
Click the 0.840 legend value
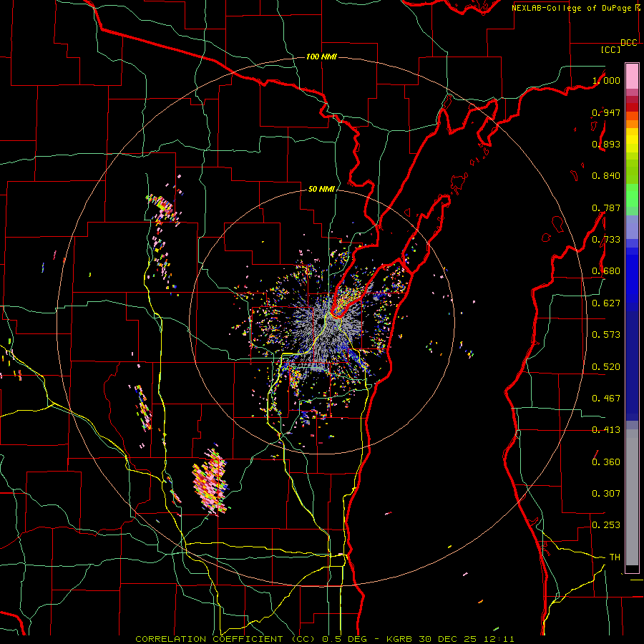pyautogui.click(x=606, y=176)
